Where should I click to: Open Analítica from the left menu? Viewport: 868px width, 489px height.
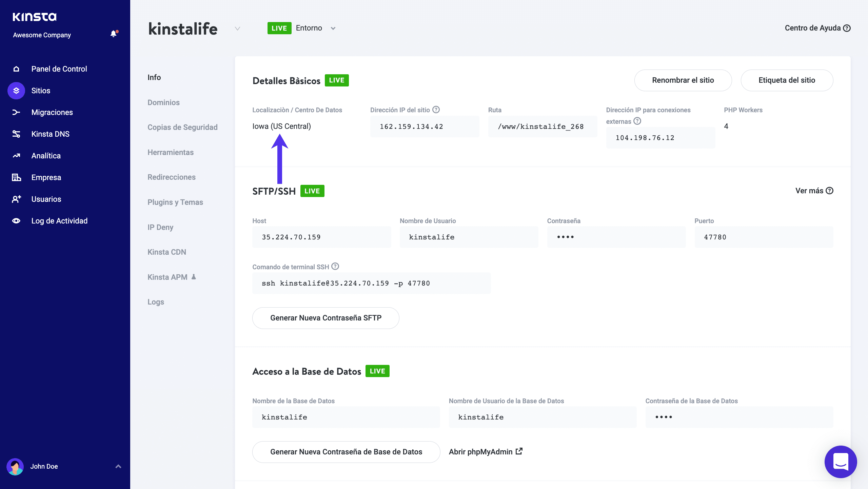tap(46, 156)
